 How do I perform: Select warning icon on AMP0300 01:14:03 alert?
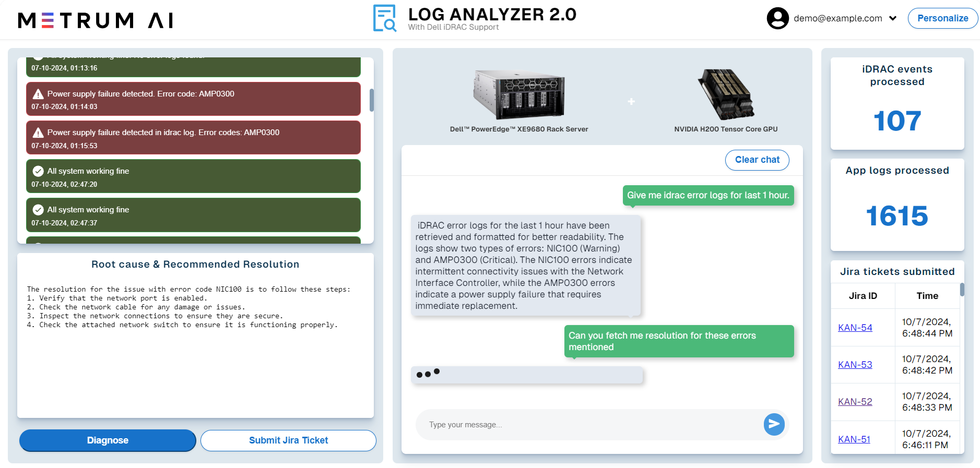click(x=38, y=94)
